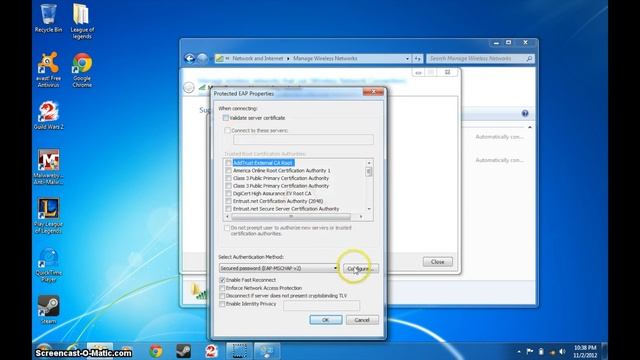The image size is (640, 360).
Task: Select AddTrust External CA Root list text
Action: point(263,163)
